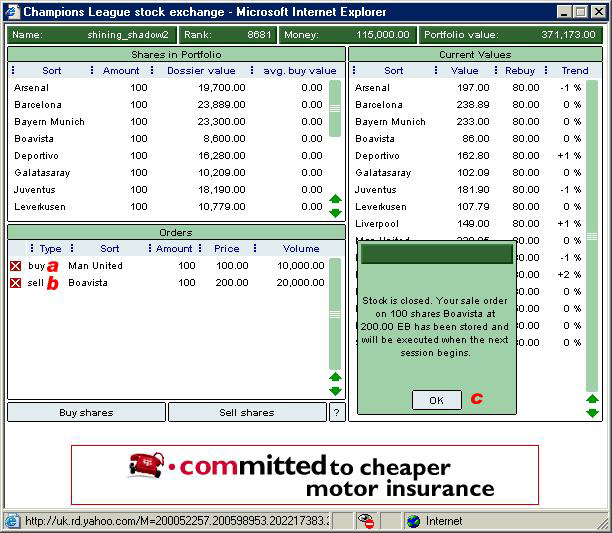The image size is (612, 533).
Task: Click the Current Values scrollbar thumb
Action: tap(592, 236)
